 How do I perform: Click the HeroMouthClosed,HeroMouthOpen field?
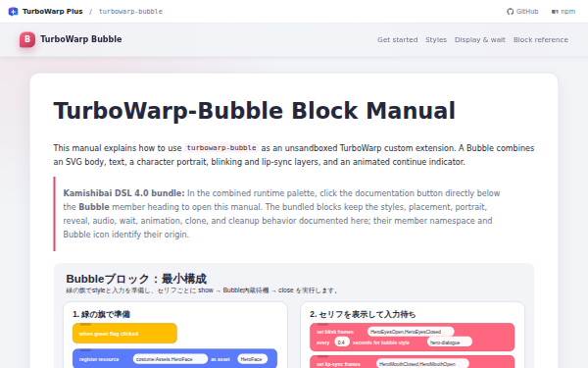(422, 364)
